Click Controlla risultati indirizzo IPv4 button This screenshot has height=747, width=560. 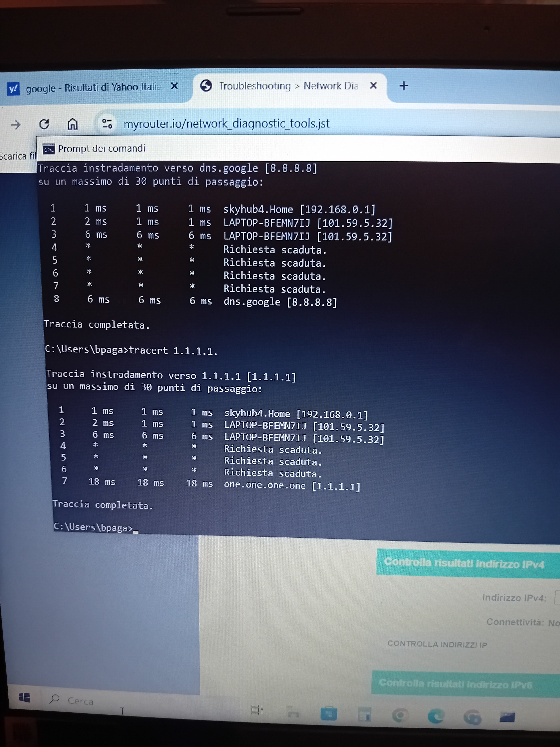coord(468,564)
